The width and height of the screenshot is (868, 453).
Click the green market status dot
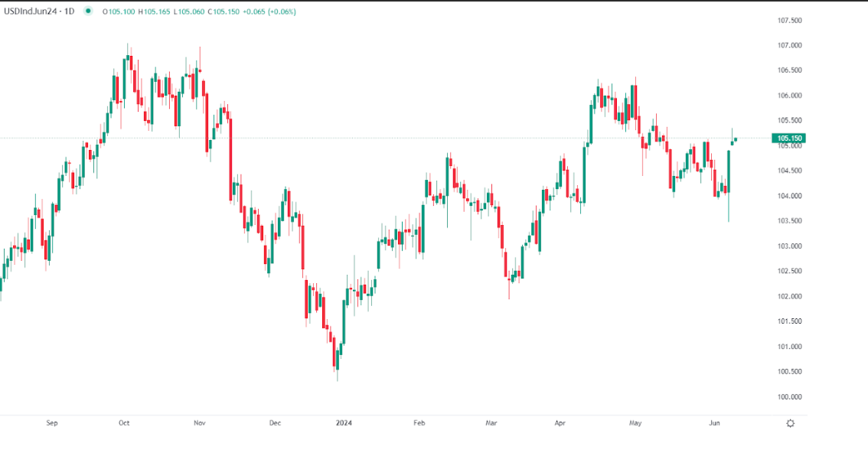tap(90, 11)
